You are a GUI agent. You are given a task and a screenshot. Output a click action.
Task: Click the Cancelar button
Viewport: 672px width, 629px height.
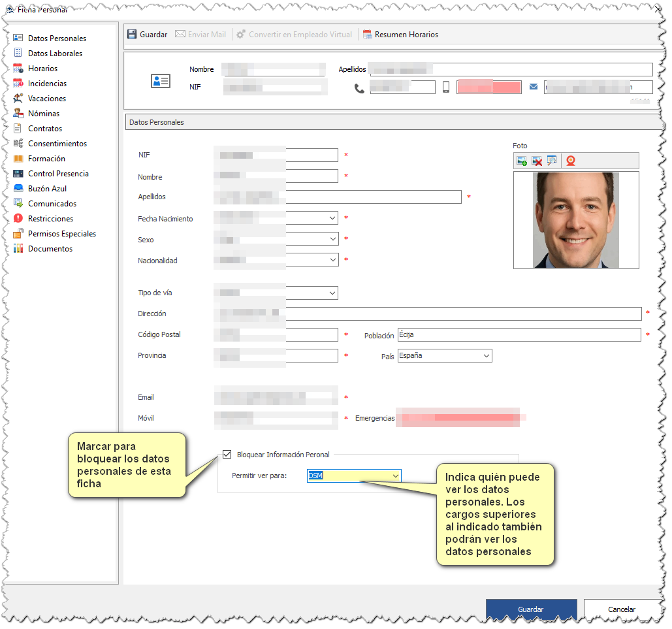click(x=622, y=609)
